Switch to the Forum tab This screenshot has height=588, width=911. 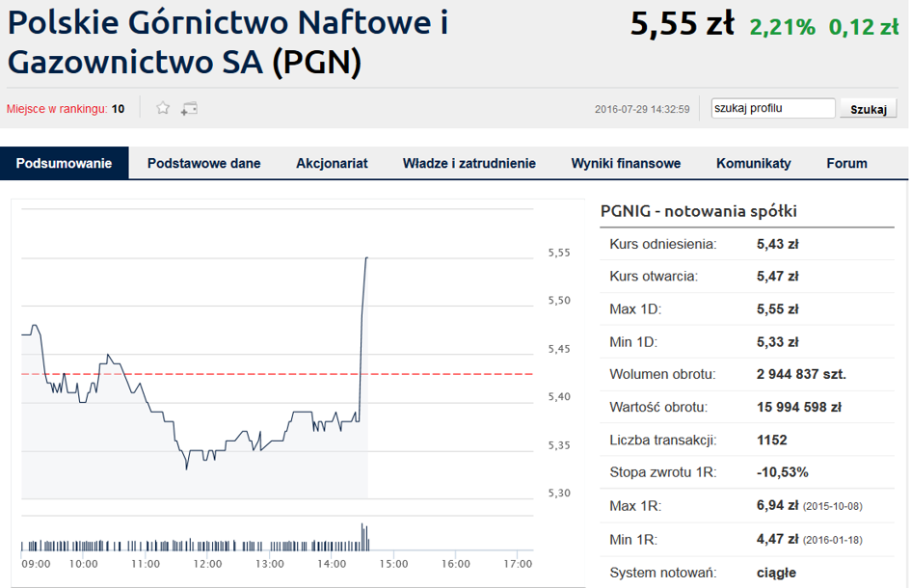point(846,163)
